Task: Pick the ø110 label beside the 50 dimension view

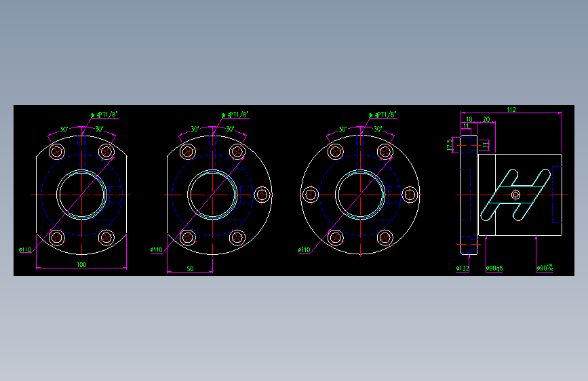Action: tap(157, 249)
